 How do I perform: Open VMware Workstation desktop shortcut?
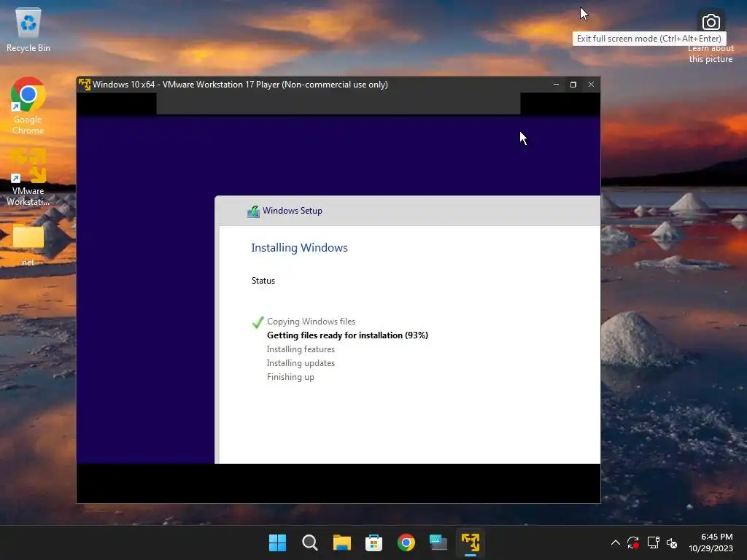28,177
